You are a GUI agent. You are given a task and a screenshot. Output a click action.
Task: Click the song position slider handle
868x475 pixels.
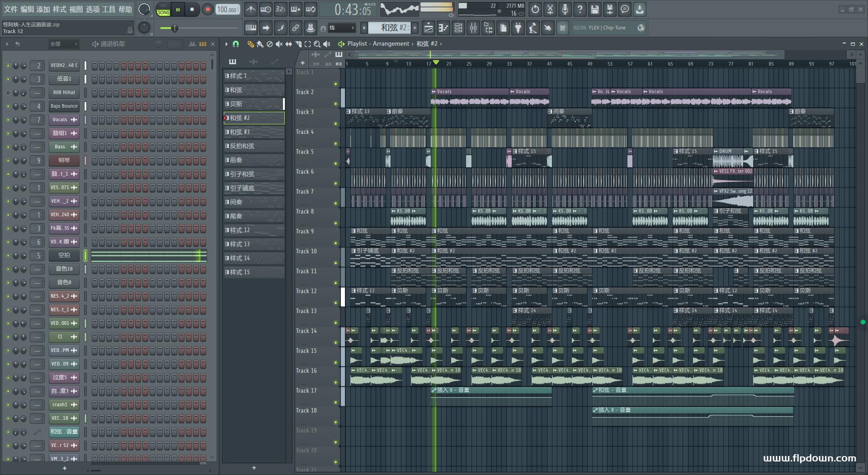point(175,28)
